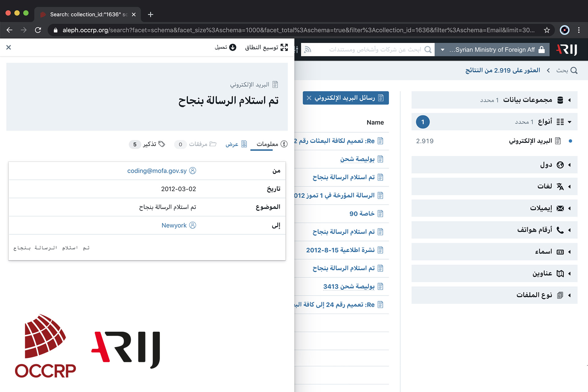
Task: Click the RSS feed icon in search bar
Action: pyautogui.click(x=308, y=50)
